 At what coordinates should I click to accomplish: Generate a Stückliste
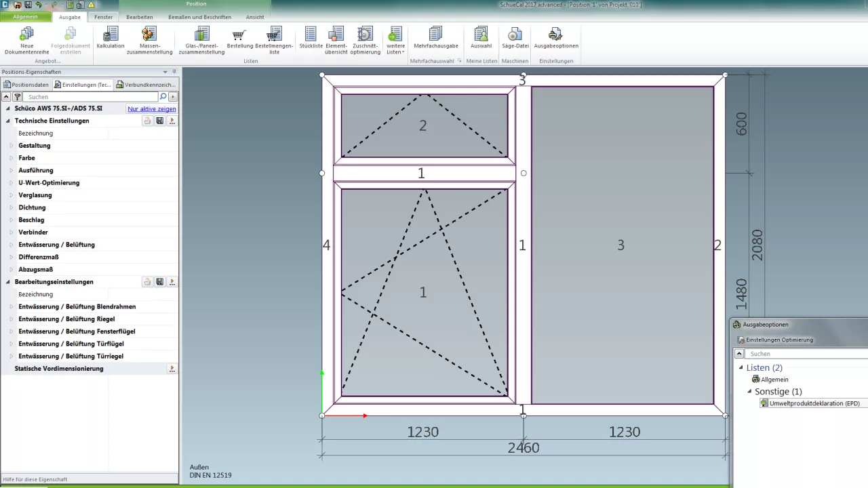pos(310,39)
